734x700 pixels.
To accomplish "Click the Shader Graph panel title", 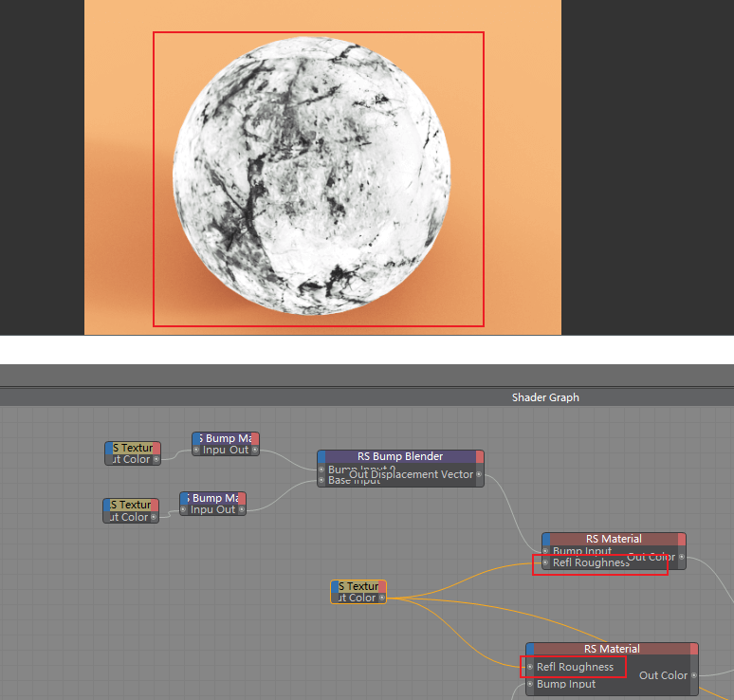I will tap(545, 397).
